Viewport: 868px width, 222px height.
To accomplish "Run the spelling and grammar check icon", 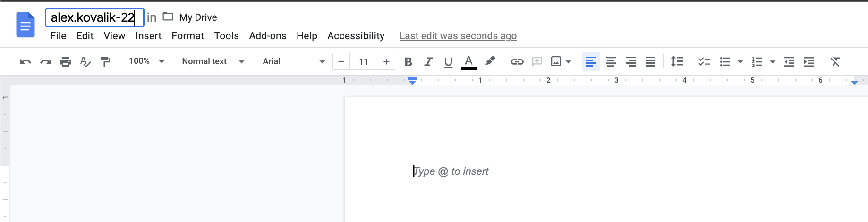I will [85, 61].
